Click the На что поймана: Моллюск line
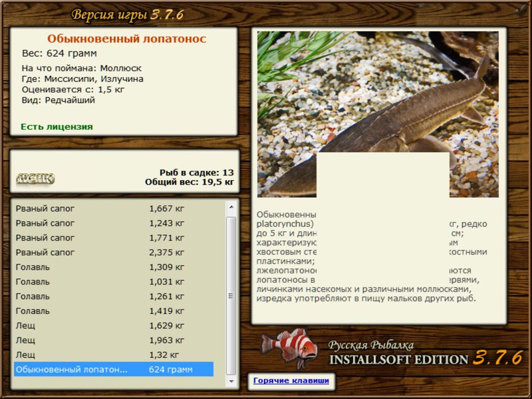The width and height of the screenshot is (532, 399). pyautogui.click(x=81, y=68)
